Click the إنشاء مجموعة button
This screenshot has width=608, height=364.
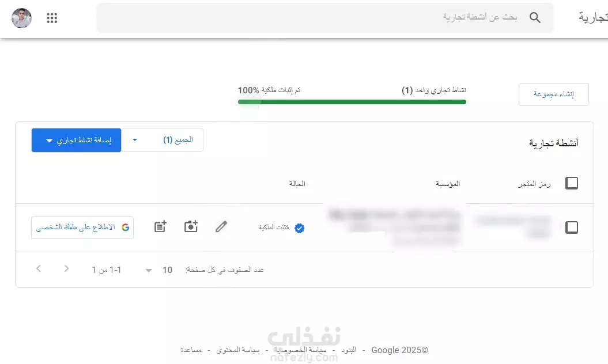[x=554, y=94]
